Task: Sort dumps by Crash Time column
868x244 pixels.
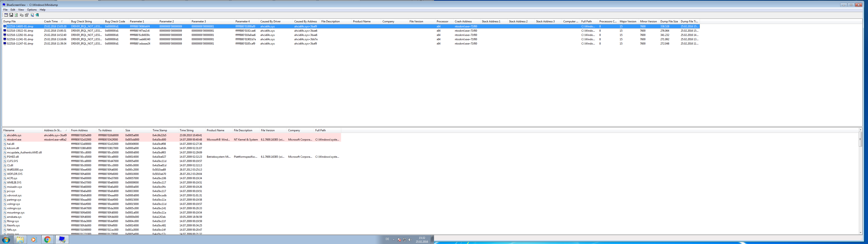Action: click(x=51, y=21)
